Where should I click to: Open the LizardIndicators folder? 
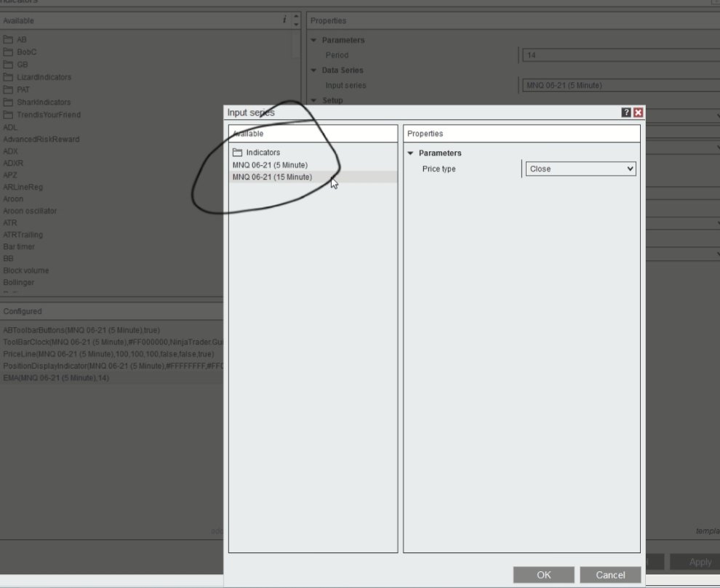[x=44, y=77]
